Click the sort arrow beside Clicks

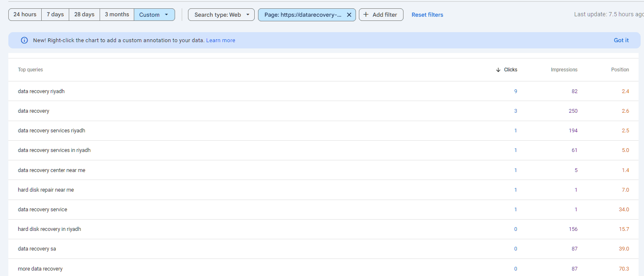(x=498, y=70)
